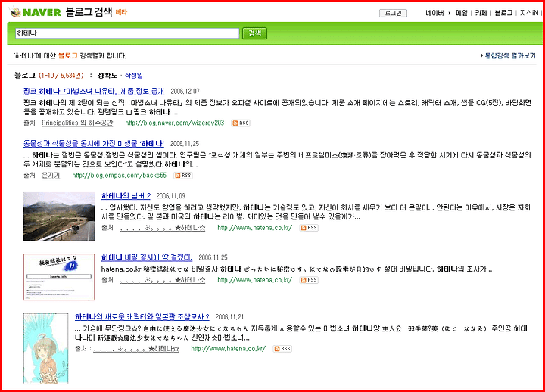Viewport: 545px width, 392px height.
Task: Click the result count text (1-10 / 5,534건)
Action: (61, 76)
